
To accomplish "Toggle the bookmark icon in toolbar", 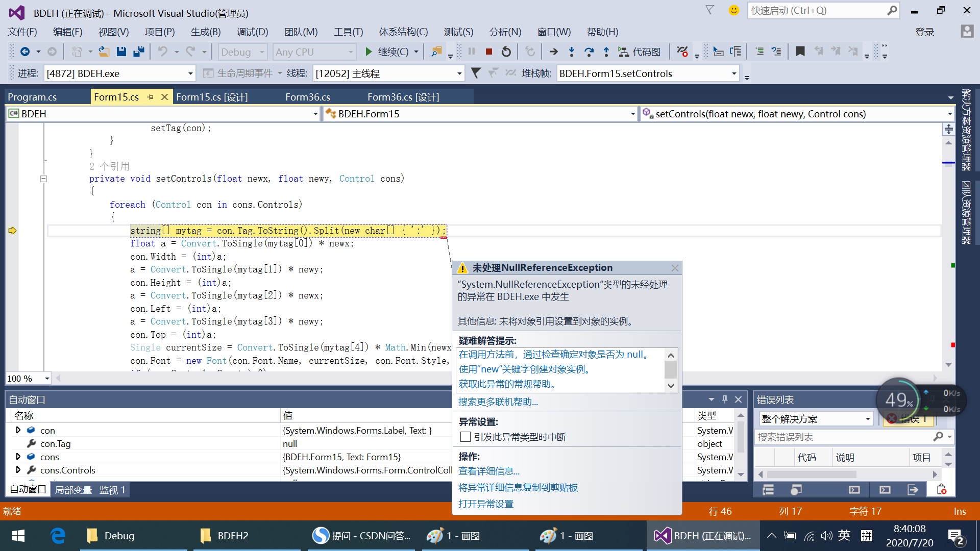I will [800, 52].
